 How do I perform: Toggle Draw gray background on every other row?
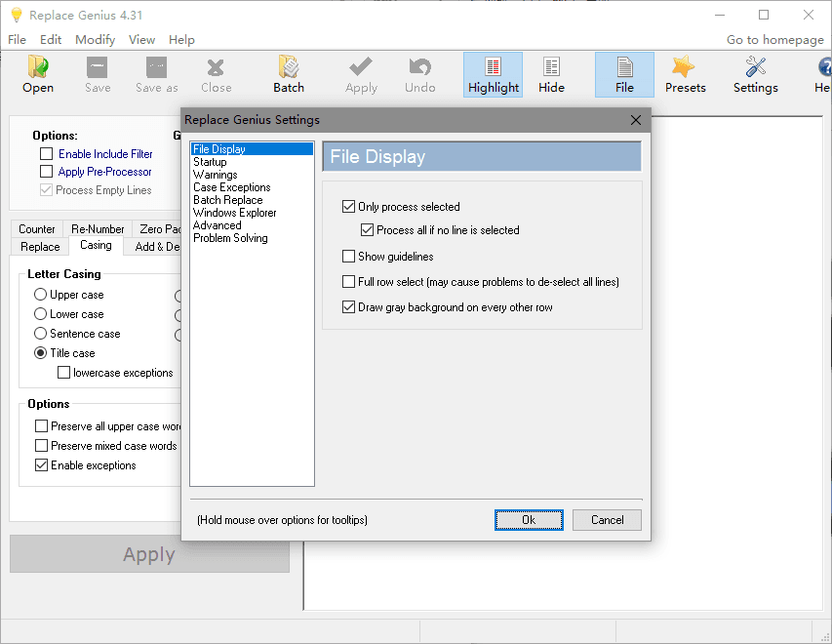348,307
